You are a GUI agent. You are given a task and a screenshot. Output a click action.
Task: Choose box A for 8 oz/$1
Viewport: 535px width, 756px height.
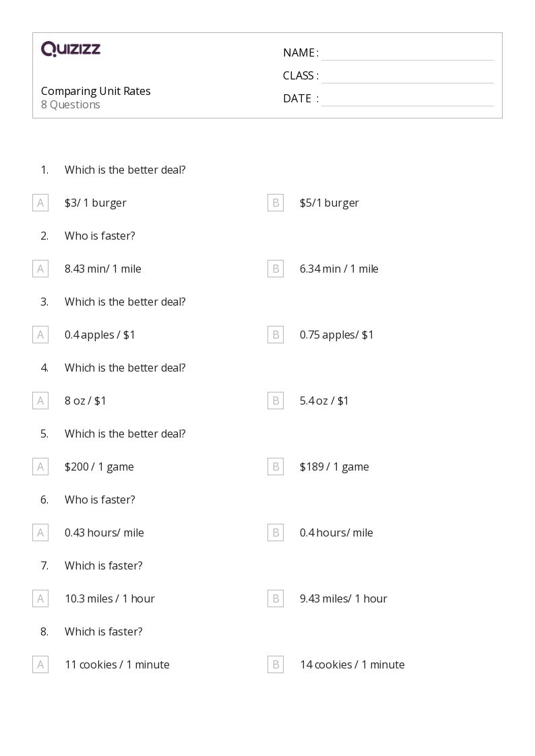click(40, 401)
